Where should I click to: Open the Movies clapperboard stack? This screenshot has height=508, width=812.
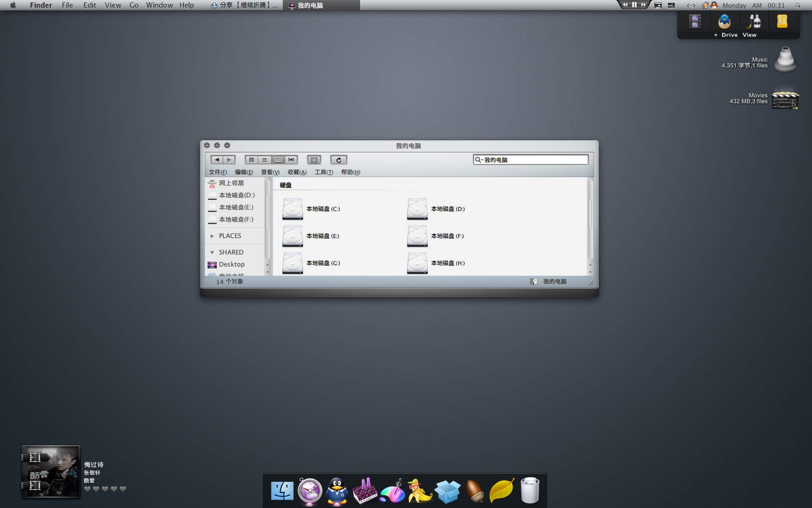785,99
